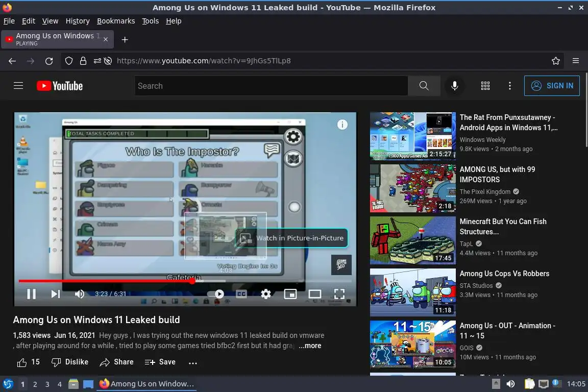Open Minecraft But You Can Fish Structures thumbnail

[x=413, y=240]
